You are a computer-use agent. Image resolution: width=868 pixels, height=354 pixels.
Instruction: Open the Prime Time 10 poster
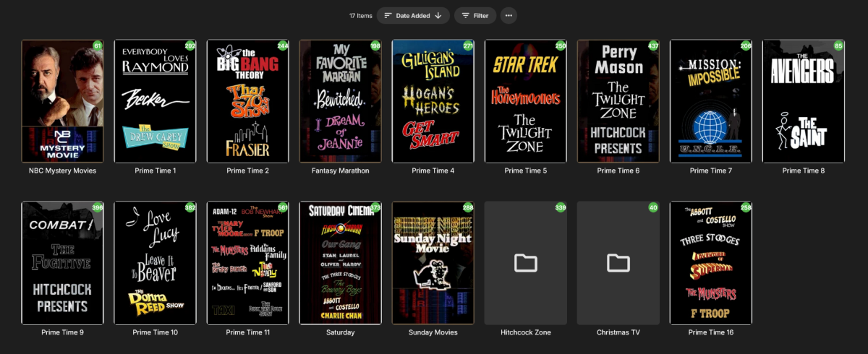pyautogui.click(x=155, y=263)
